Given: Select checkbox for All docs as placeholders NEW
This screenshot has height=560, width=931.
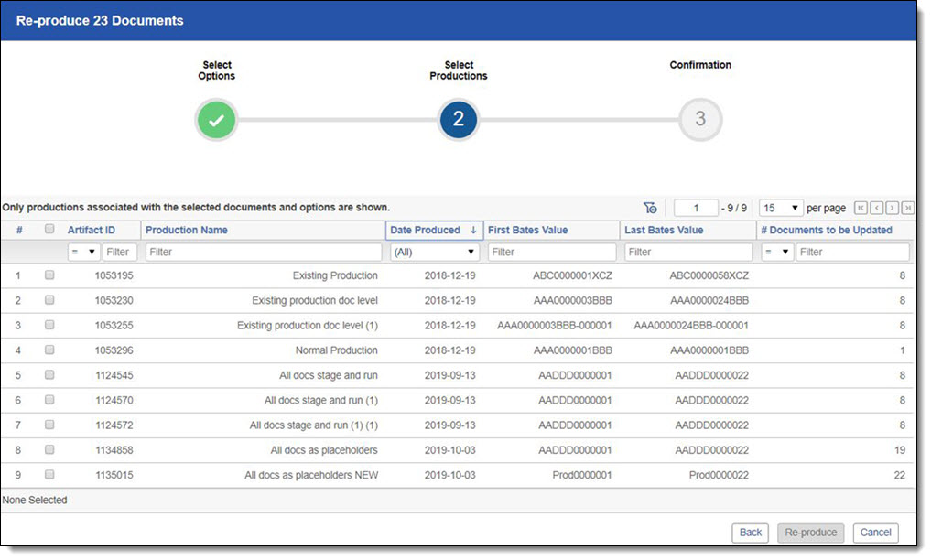Looking at the screenshot, I should point(49,475).
